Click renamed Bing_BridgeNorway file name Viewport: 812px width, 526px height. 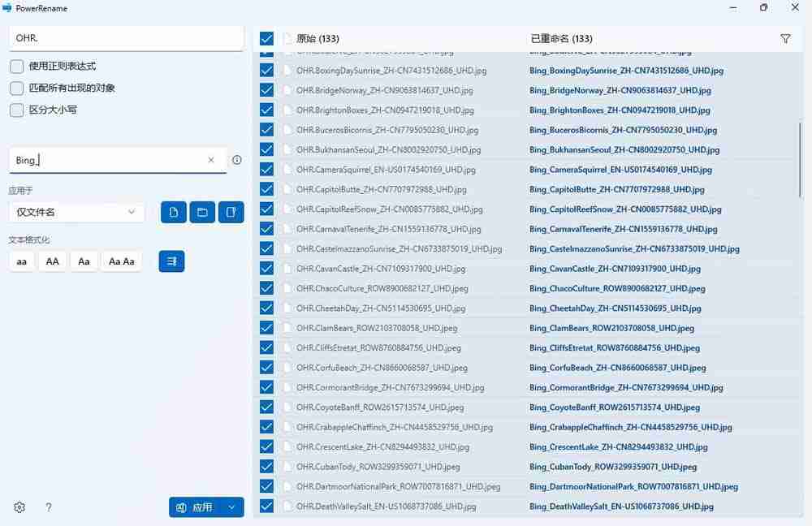coord(620,90)
